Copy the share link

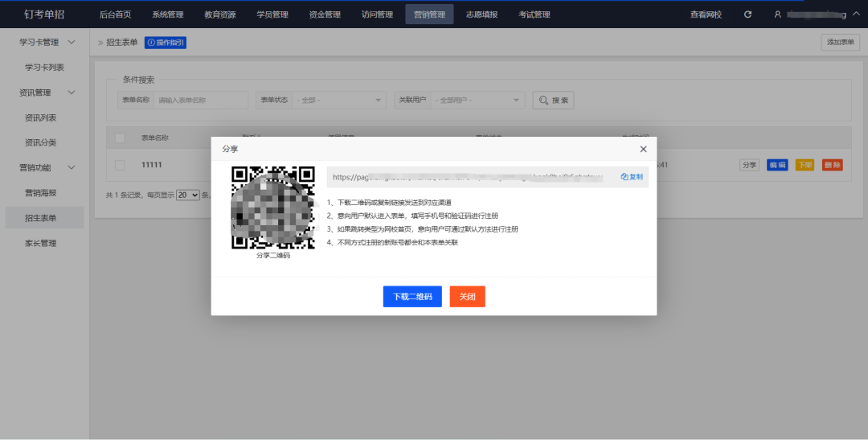[x=632, y=177]
